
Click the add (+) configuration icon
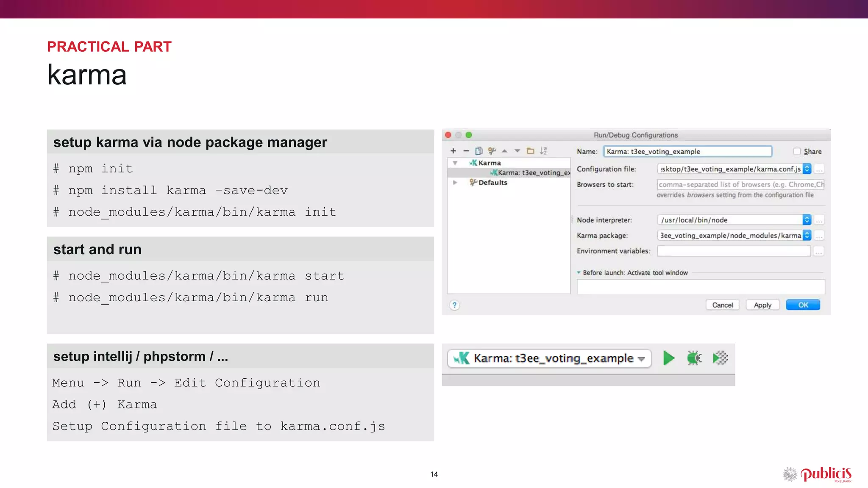[x=453, y=151]
